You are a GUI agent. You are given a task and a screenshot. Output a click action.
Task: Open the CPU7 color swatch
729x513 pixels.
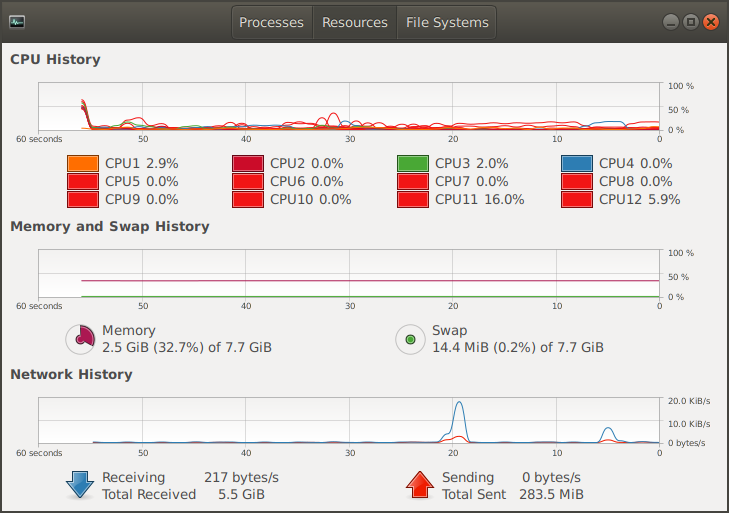(x=413, y=181)
